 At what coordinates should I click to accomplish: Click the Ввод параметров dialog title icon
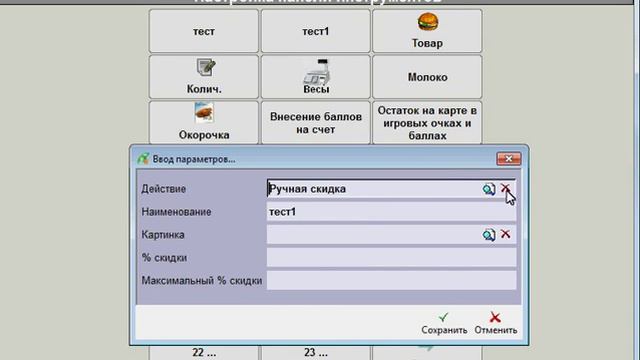point(143,159)
